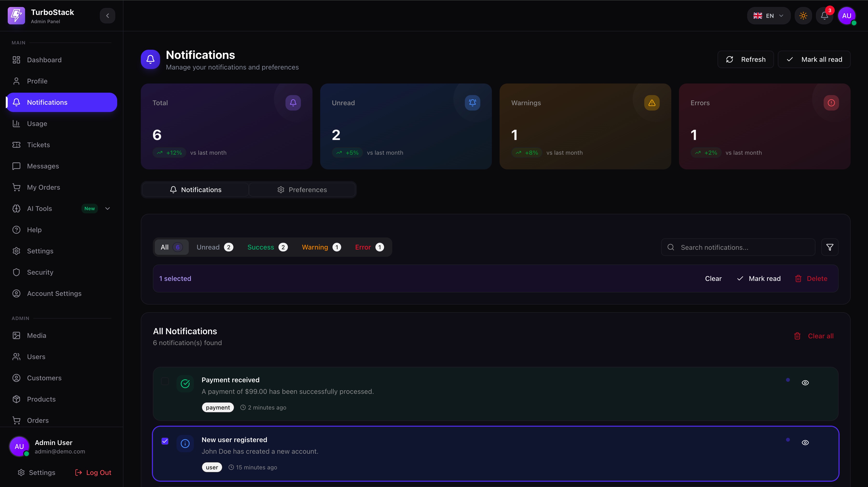Check the Payment received checkbox
Screen dimensions: 868x487
(x=165, y=381)
